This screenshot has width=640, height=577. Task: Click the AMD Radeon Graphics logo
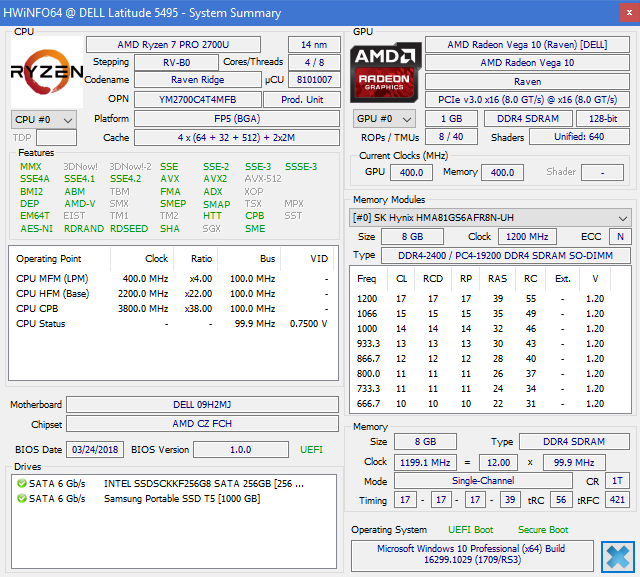pyautogui.click(x=385, y=73)
